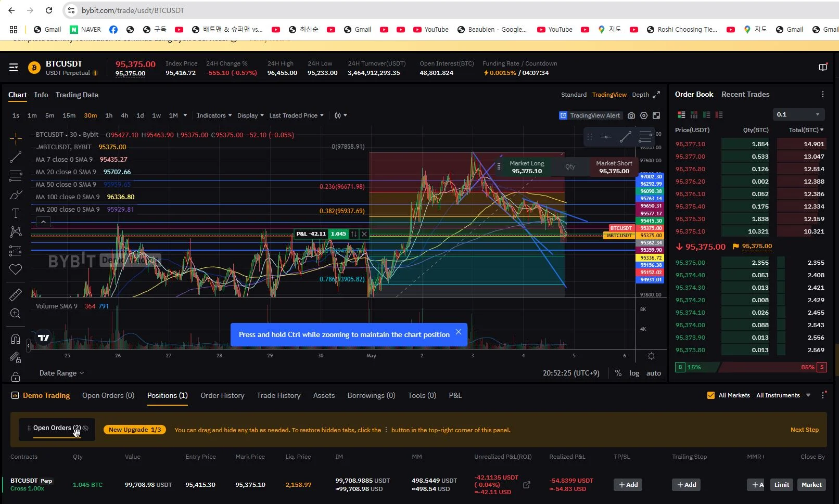Toggle log scale on chart
Image resolution: width=839 pixels, height=504 pixels.
coord(634,373)
